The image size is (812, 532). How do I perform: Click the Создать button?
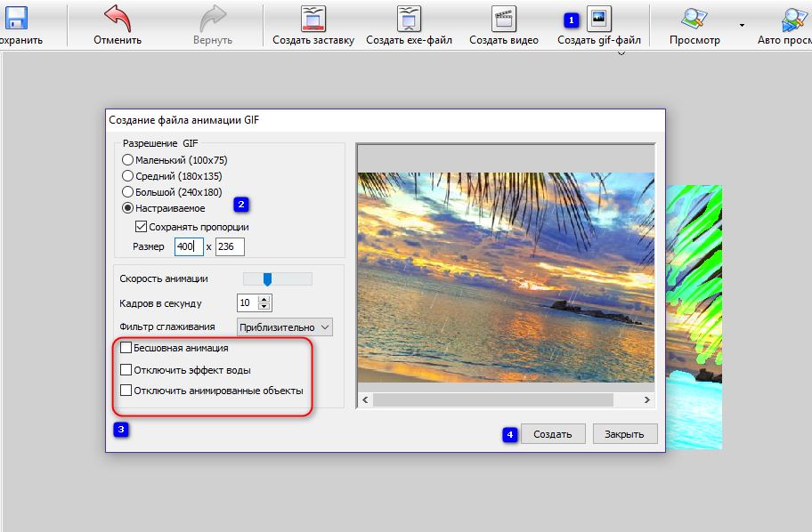coord(553,434)
